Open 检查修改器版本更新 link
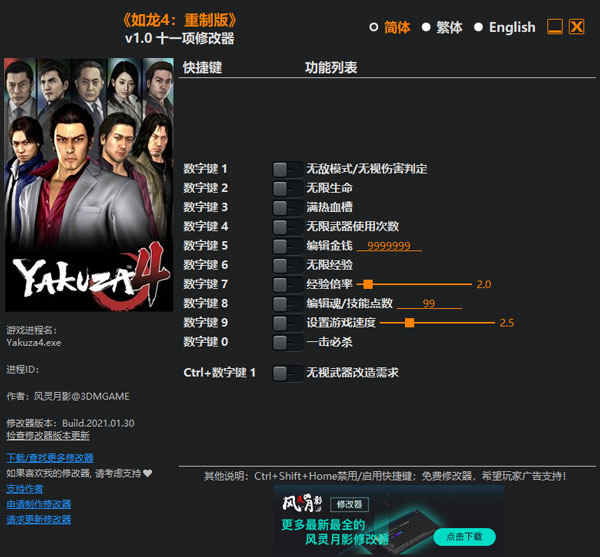 [x=48, y=436]
